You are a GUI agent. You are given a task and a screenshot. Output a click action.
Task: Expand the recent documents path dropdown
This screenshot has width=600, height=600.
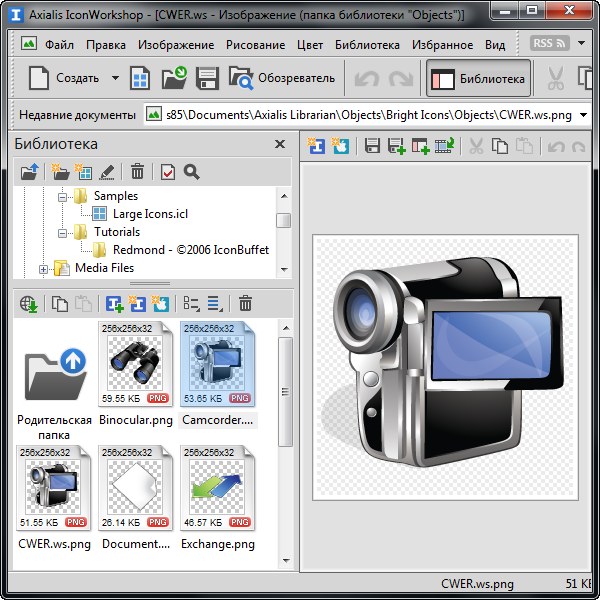pos(584,115)
